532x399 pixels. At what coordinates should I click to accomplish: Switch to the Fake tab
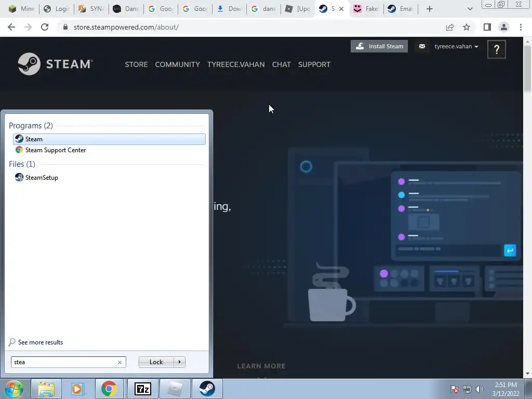(366, 9)
